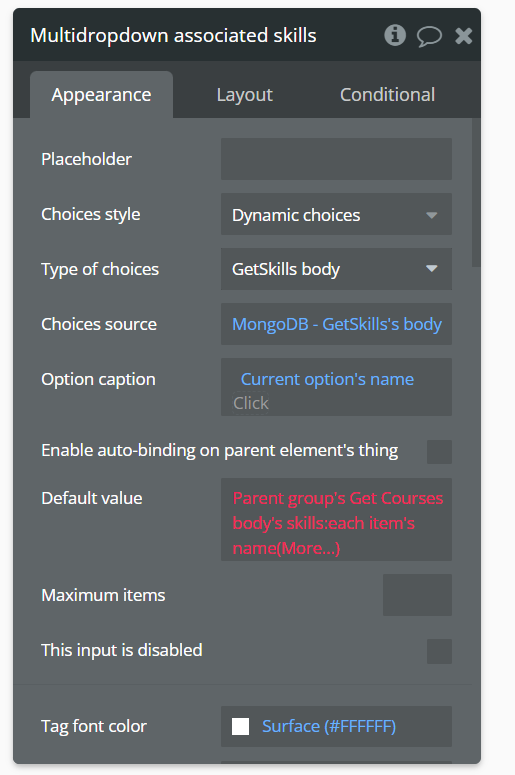Switch to the Conditional tab
The width and height of the screenshot is (515, 775).
[x=387, y=94]
